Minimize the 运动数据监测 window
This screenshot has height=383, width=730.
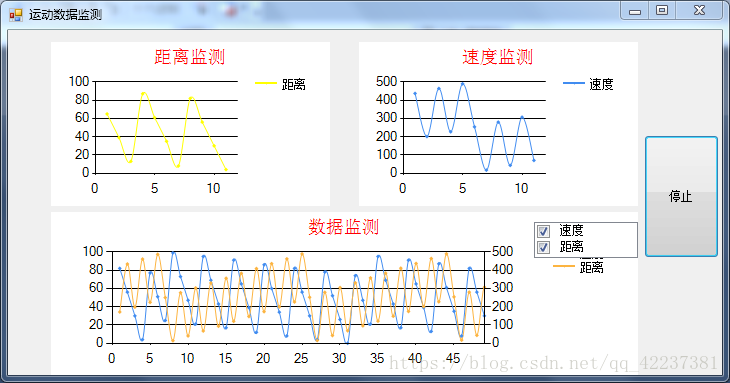635,11
